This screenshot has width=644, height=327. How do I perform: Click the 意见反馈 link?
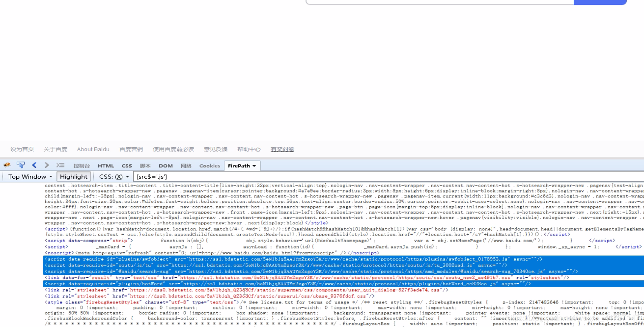216,149
